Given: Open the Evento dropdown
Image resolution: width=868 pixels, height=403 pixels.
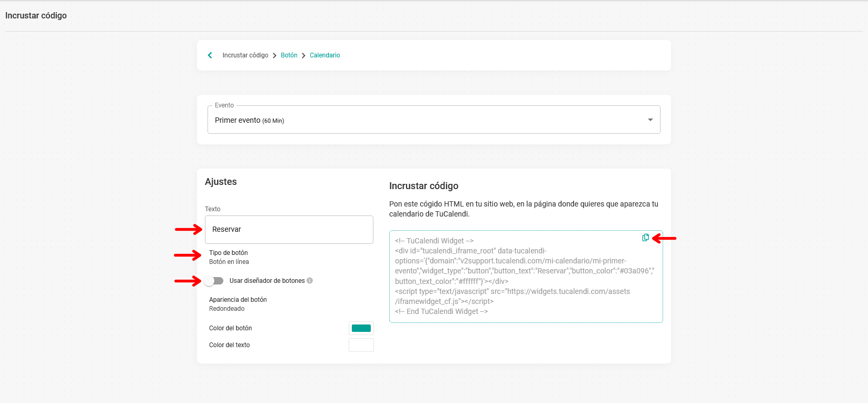Looking at the screenshot, I should pyautogui.click(x=434, y=120).
